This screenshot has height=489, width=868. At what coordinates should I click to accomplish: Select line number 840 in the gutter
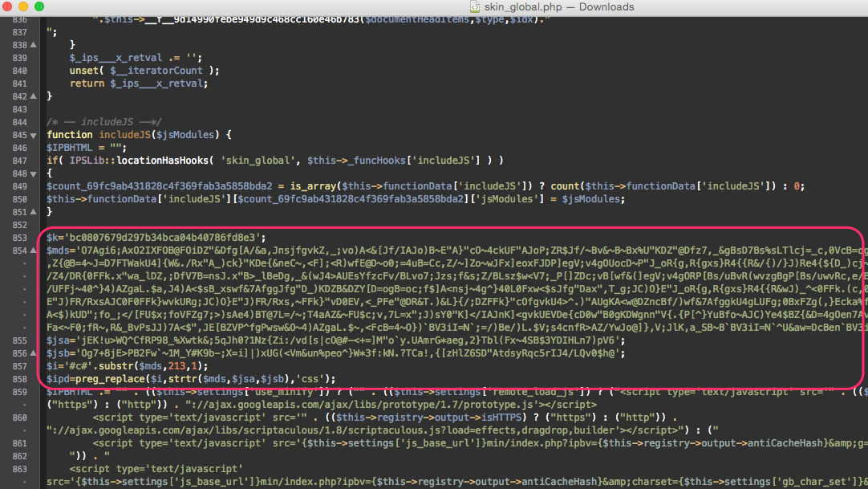pos(19,71)
